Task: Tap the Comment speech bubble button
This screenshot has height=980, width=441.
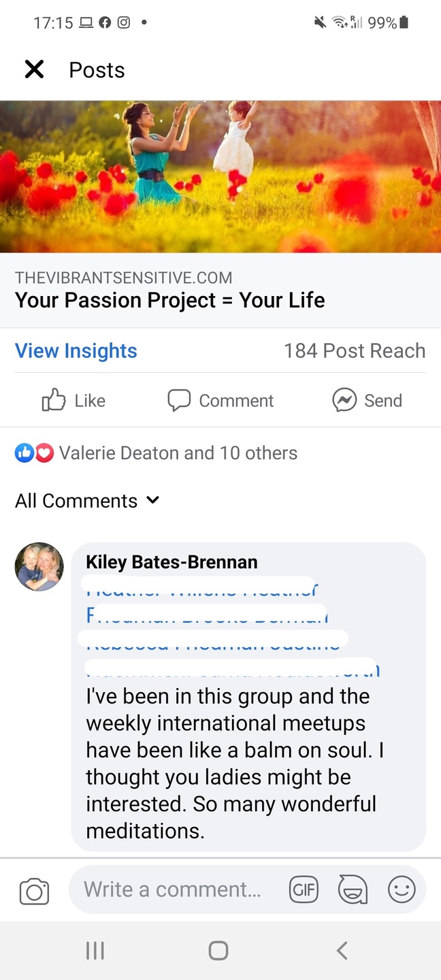Action: 220,401
